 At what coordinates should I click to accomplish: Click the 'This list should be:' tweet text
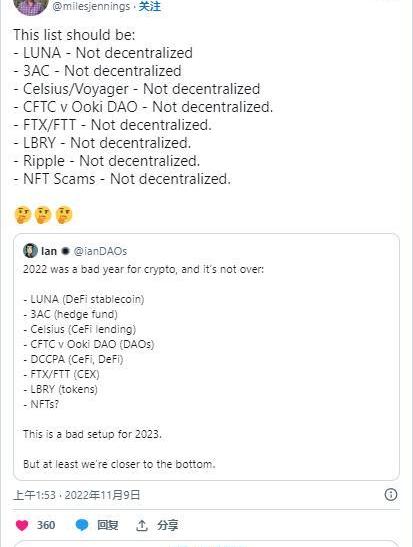[x=74, y=35]
